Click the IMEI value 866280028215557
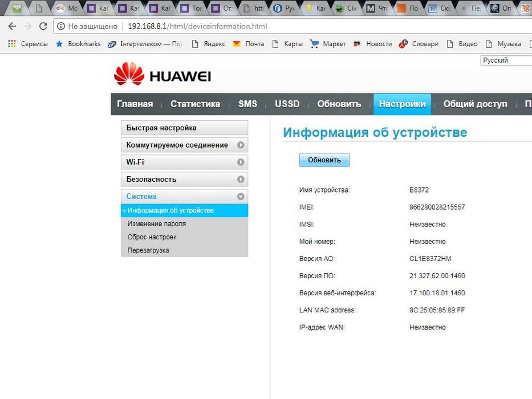532x399 pixels. tap(437, 207)
